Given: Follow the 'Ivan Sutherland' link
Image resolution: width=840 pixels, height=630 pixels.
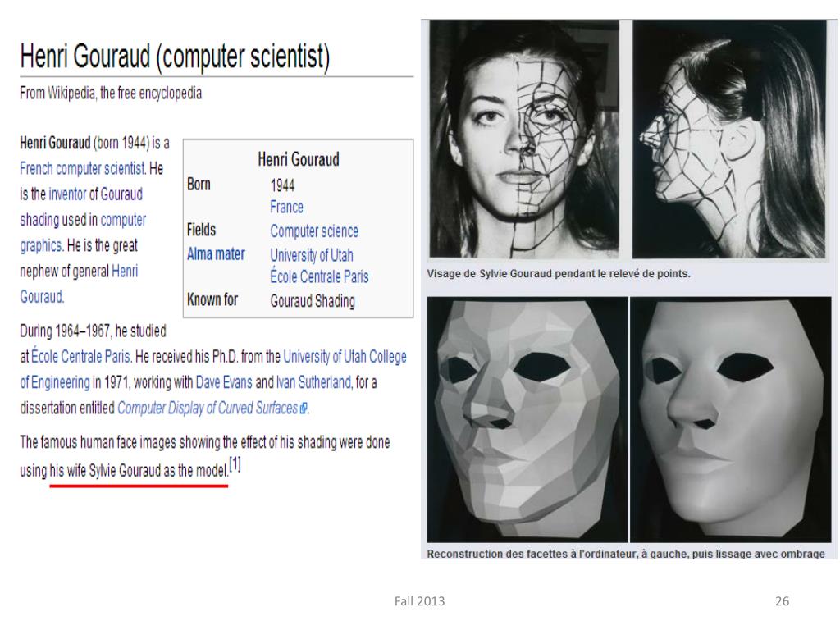Looking at the screenshot, I should tap(313, 382).
